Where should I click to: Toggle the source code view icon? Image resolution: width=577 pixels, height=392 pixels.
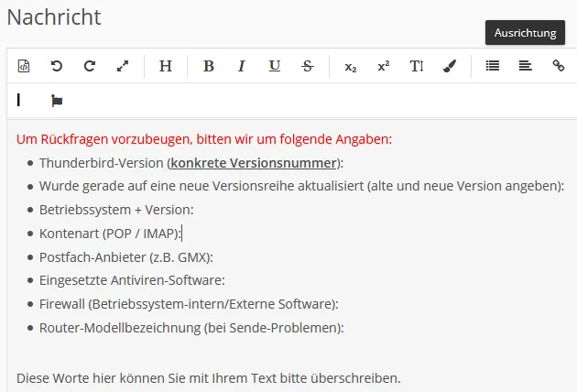[24, 66]
